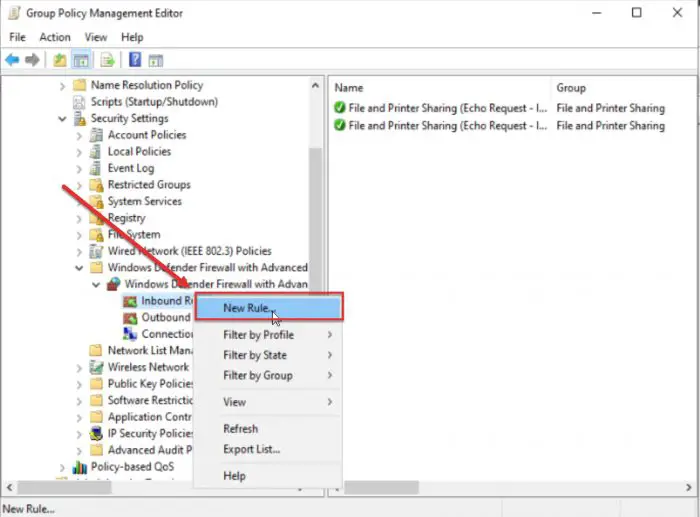Open the Action menu

coord(55,37)
